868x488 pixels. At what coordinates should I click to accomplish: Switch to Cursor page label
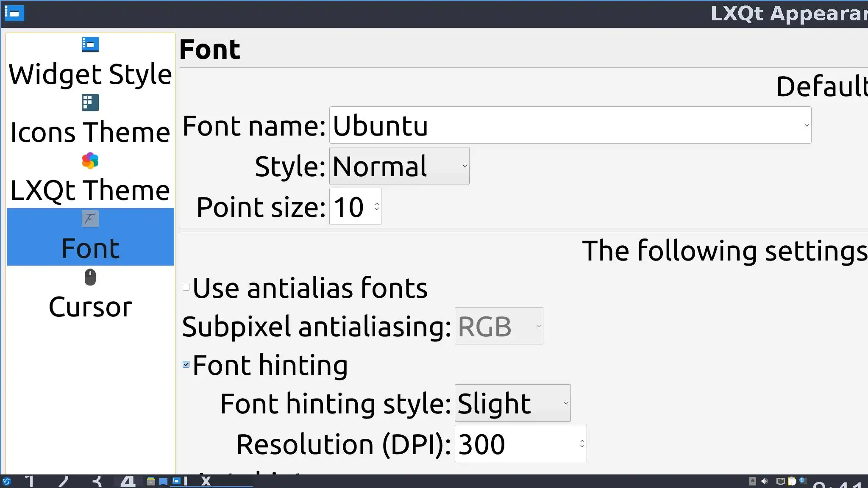tap(90, 307)
